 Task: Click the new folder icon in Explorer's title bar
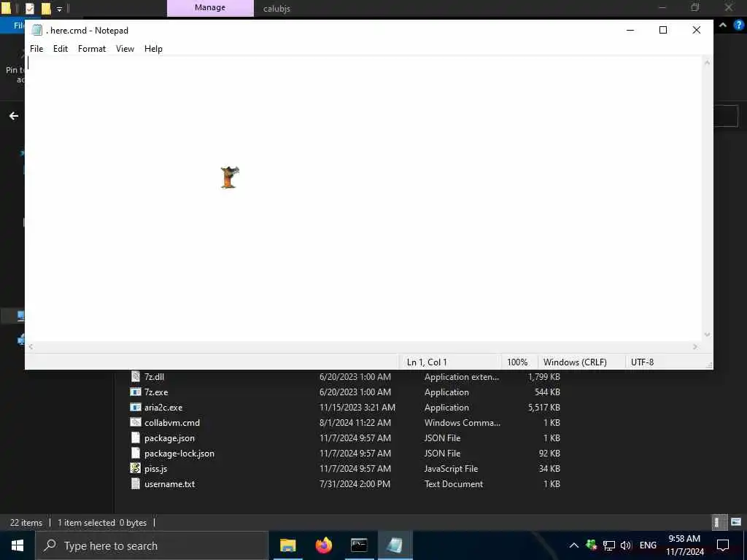(46, 8)
